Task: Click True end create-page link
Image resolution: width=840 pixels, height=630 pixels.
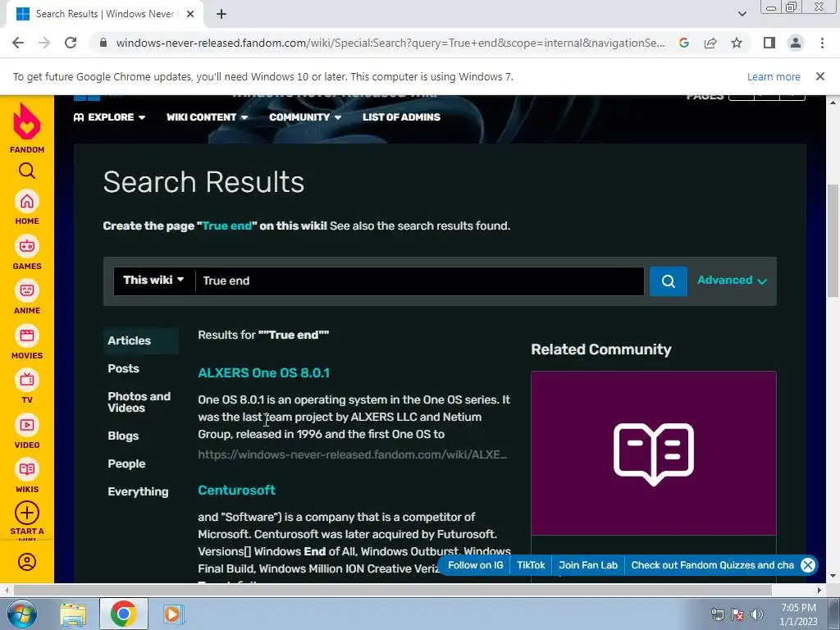Action: pyautogui.click(x=227, y=226)
